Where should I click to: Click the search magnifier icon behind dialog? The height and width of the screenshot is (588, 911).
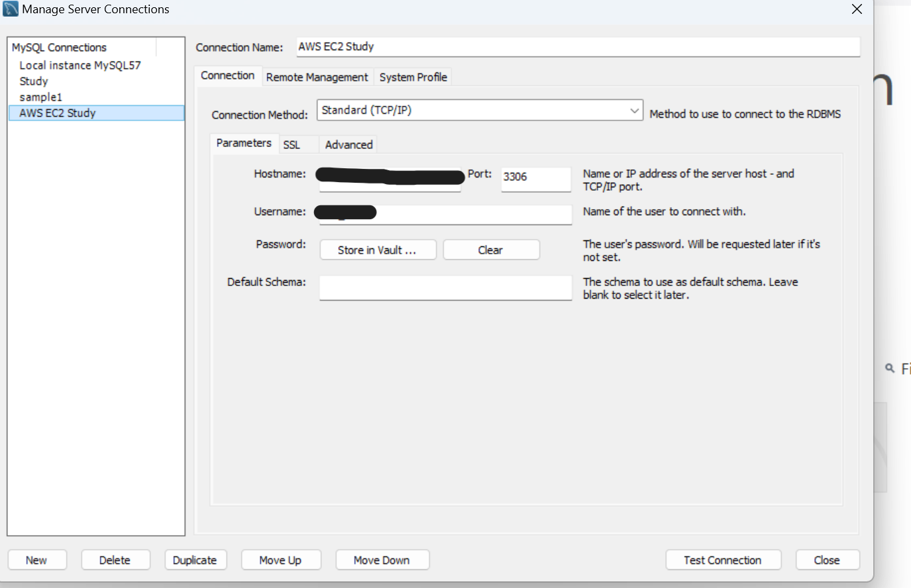[x=890, y=367]
